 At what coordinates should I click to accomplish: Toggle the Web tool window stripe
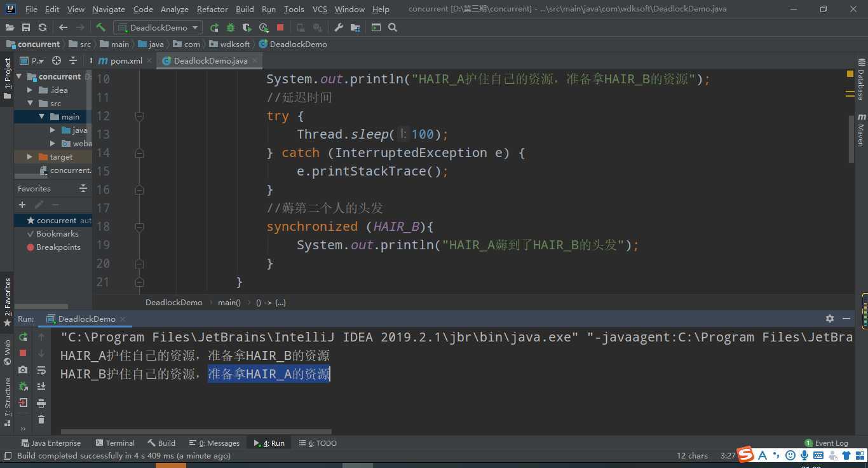pos(7,352)
